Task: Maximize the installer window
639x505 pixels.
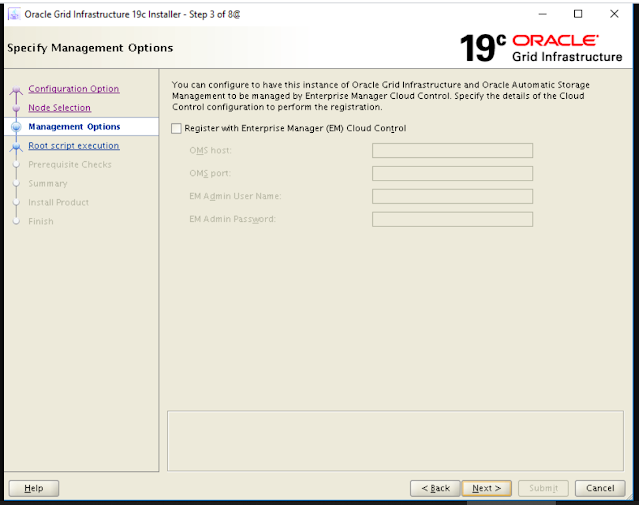Action: point(578,14)
